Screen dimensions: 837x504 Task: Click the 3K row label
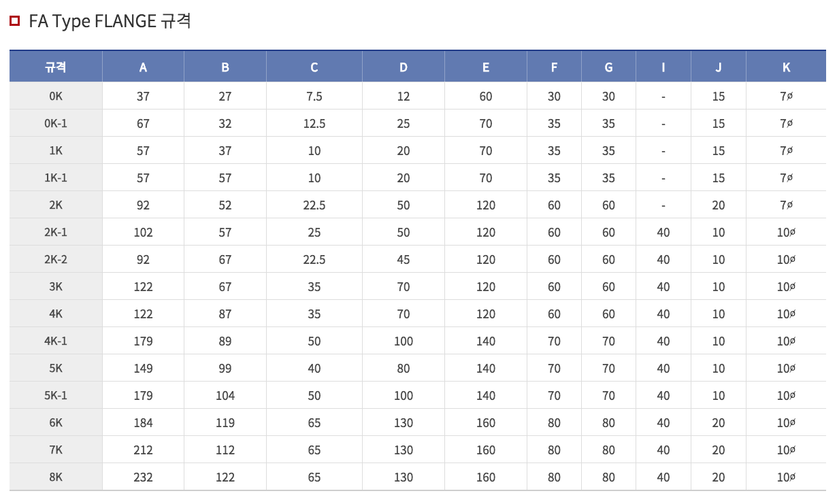[x=56, y=287]
